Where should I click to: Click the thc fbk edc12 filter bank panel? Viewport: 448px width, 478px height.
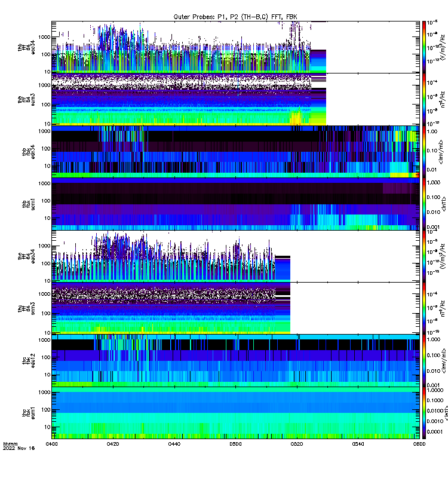pyautogui.click(x=235, y=361)
